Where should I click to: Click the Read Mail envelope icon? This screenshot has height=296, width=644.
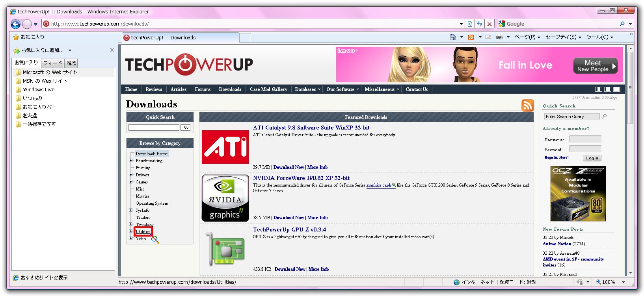point(488,37)
